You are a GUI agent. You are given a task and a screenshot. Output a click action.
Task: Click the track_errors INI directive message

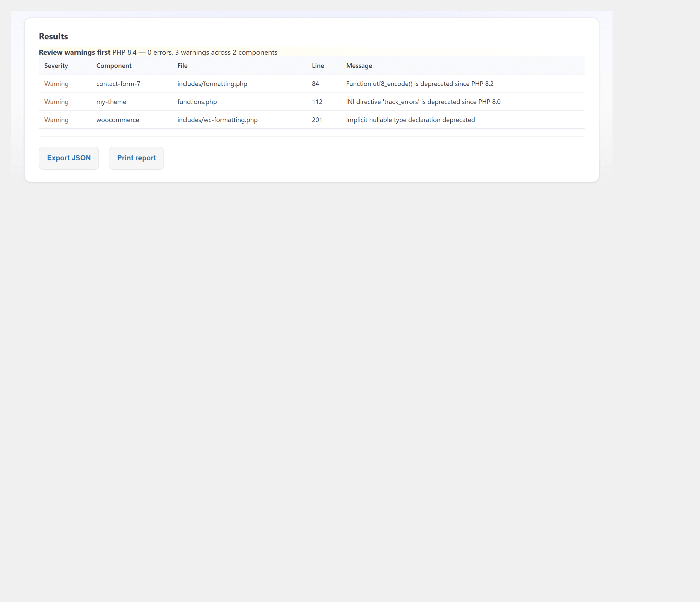(x=423, y=102)
